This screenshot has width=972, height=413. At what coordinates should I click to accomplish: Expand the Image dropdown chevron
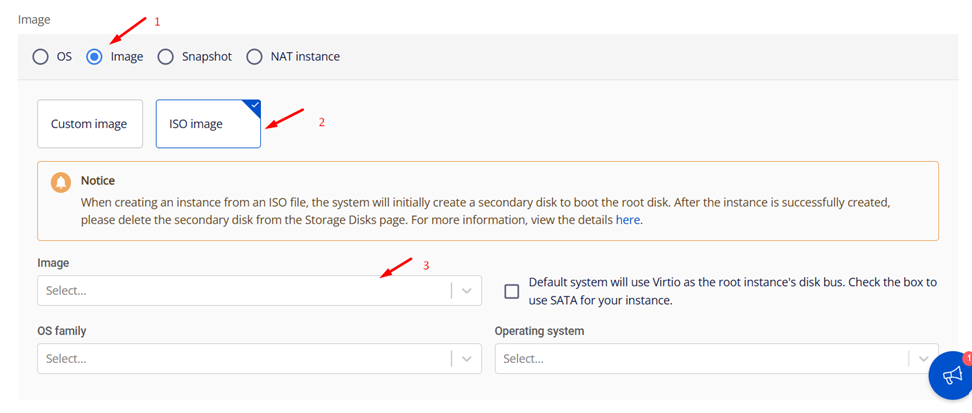coord(466,291)
